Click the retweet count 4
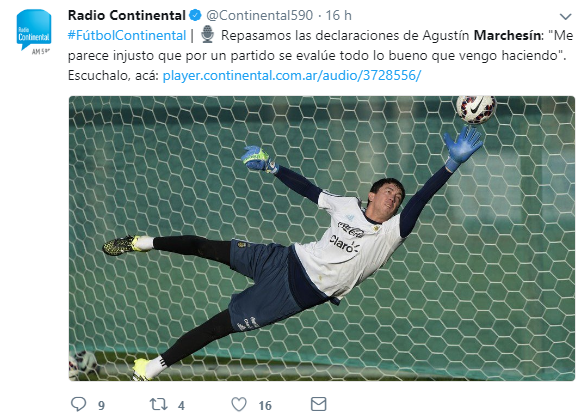Image resolution: width=582 pixels, height=420 pixels. (181, 406)
